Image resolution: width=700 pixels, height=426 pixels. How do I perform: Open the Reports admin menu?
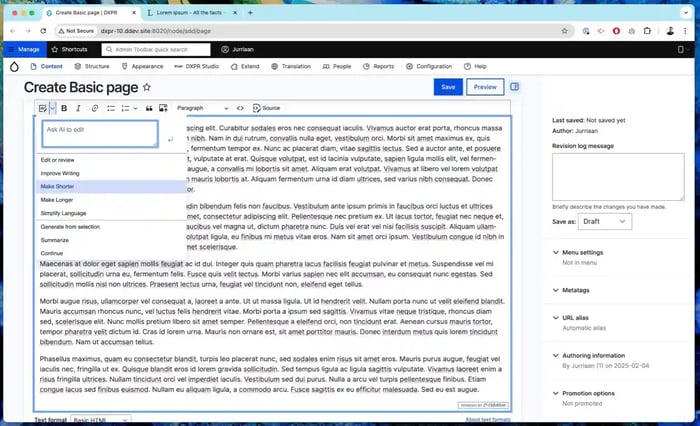coord(379,67)
